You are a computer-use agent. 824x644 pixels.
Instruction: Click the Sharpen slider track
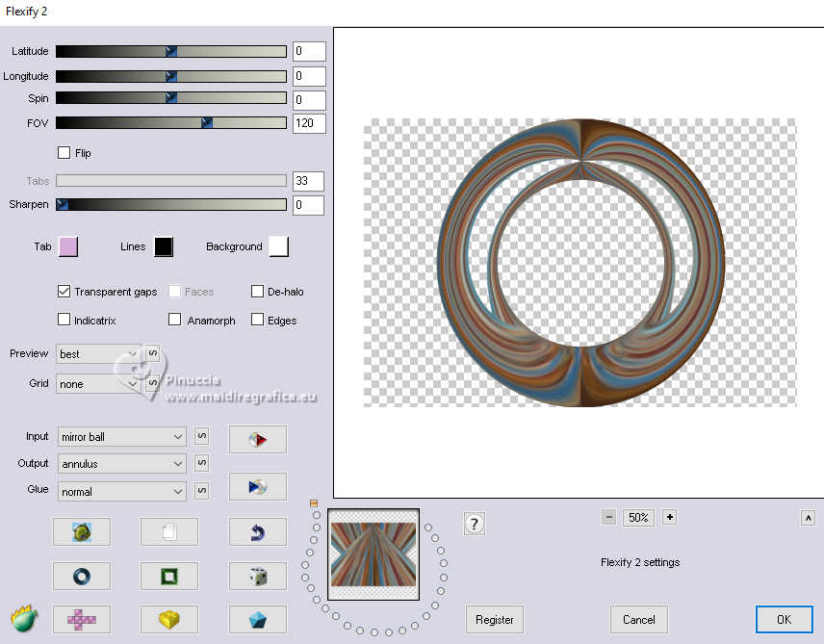(171, 204)
